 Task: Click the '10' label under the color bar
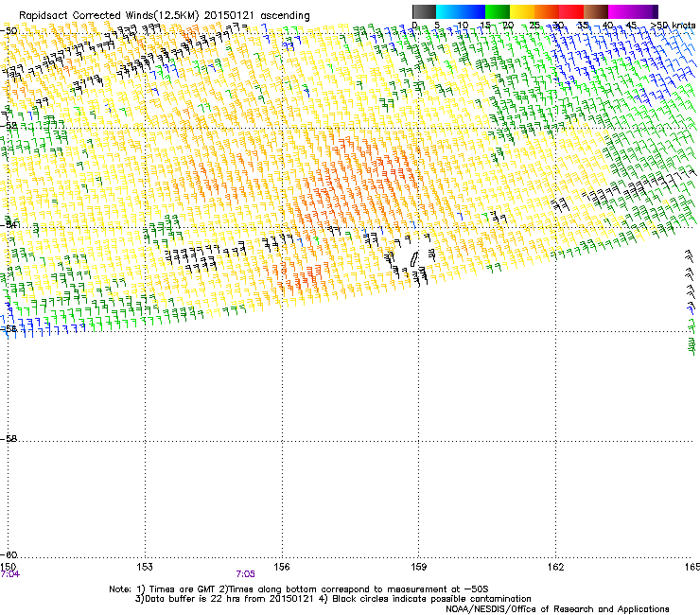tap(463, 26)
